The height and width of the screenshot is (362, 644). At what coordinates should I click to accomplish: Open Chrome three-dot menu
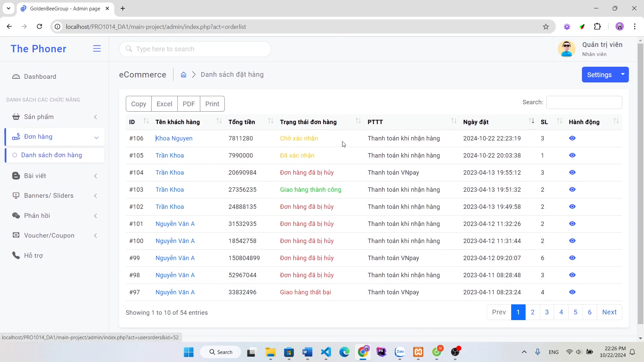[635, 26]
